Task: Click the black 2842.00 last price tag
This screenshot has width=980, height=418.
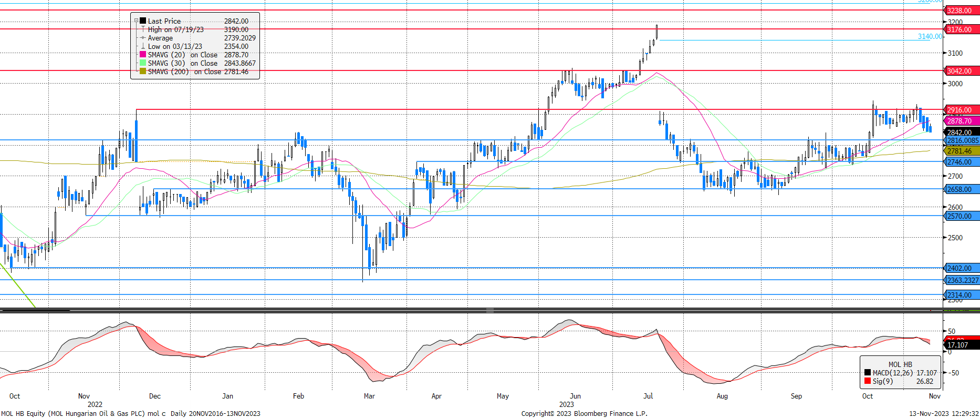Action: (x=962, y=132)
